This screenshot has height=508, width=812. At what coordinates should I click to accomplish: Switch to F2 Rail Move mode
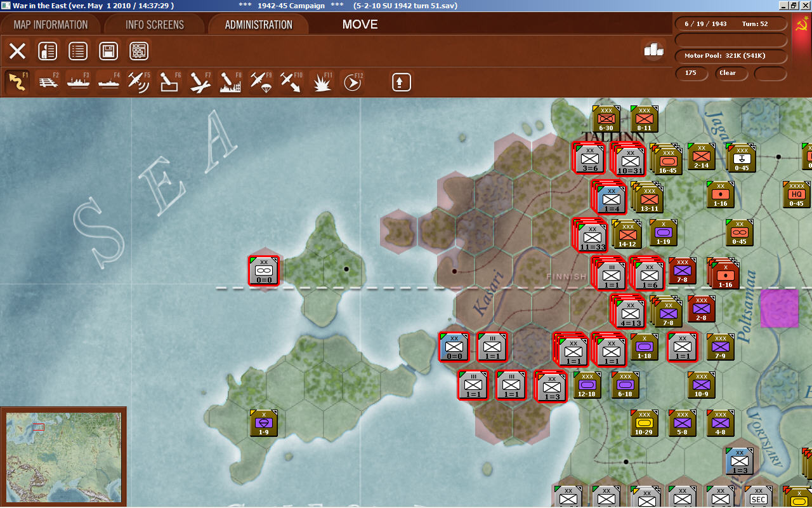tap(48, 82)
